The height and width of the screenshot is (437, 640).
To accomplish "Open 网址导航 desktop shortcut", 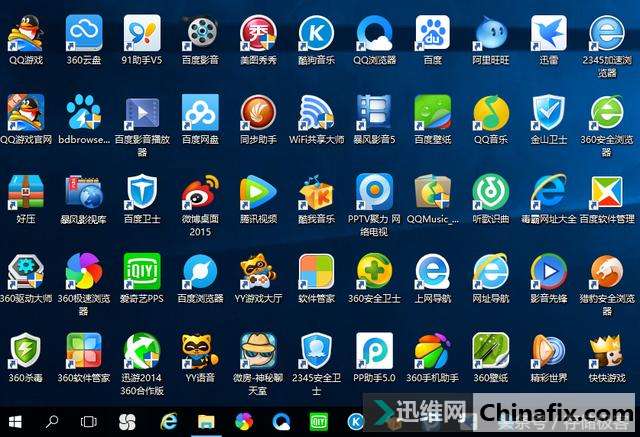I will tap(491, 271).
